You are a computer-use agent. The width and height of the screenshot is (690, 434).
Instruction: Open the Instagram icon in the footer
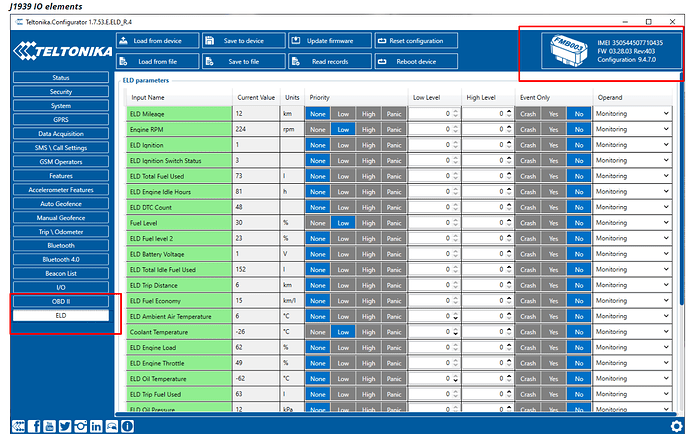pyautogui.click(x=81, y=426)
